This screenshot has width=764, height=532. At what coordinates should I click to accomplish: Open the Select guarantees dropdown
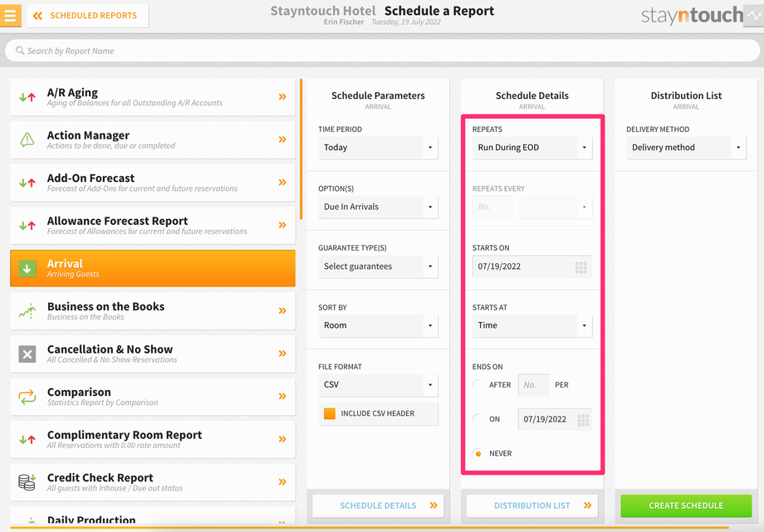click(378, 266)
